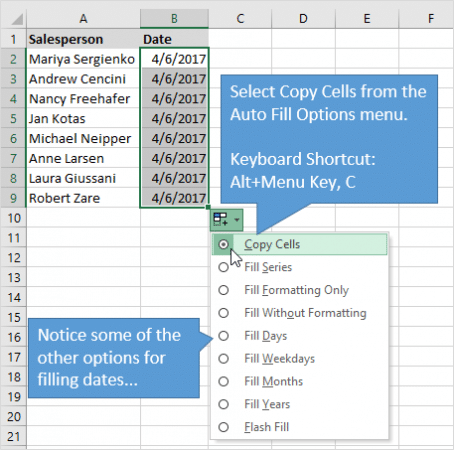Click the date cell next to Mariya Sergienko

pyautogui.click(x=174, y=59)
